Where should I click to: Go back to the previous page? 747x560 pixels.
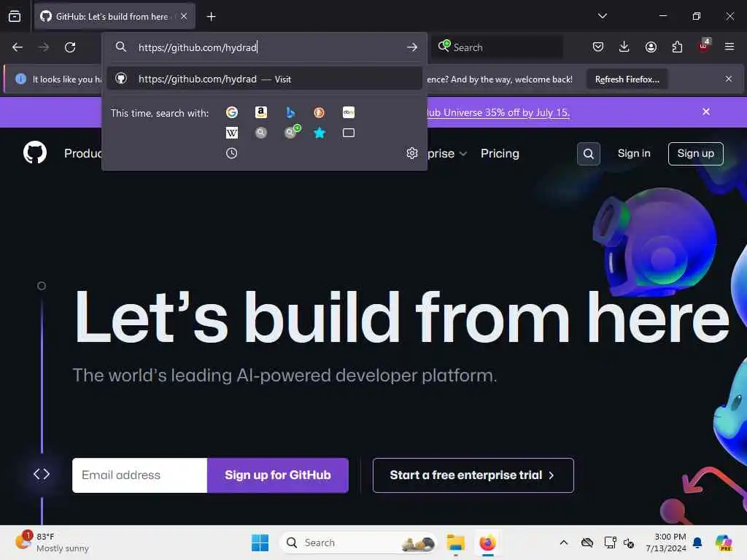18,47
